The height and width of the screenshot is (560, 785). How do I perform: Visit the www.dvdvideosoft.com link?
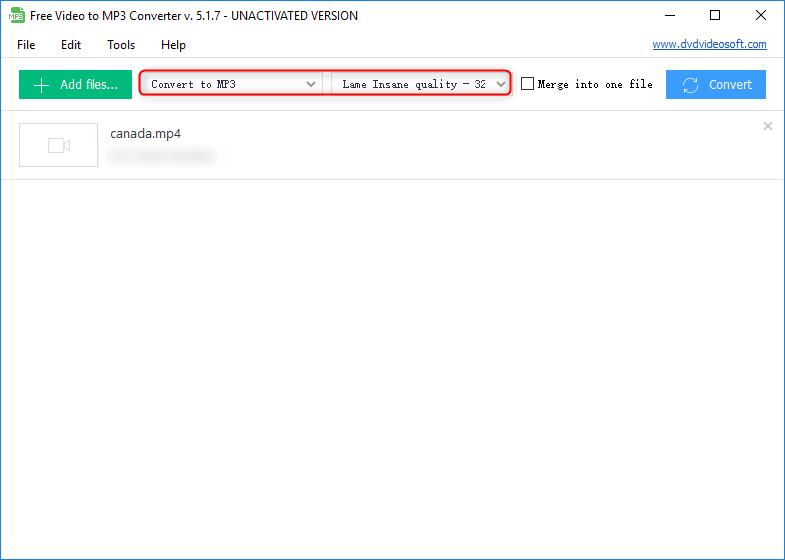click(709, 44)
